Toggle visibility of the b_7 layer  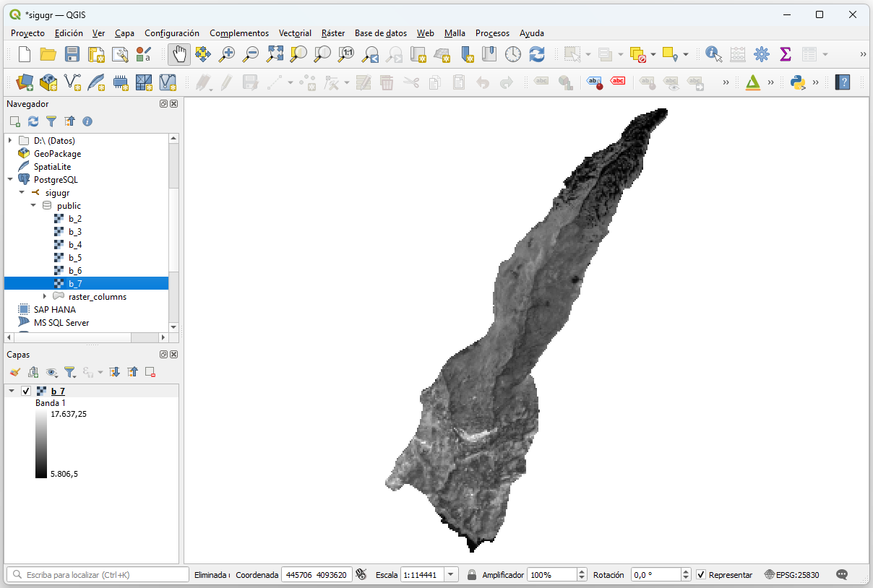[x=27, y=391]
